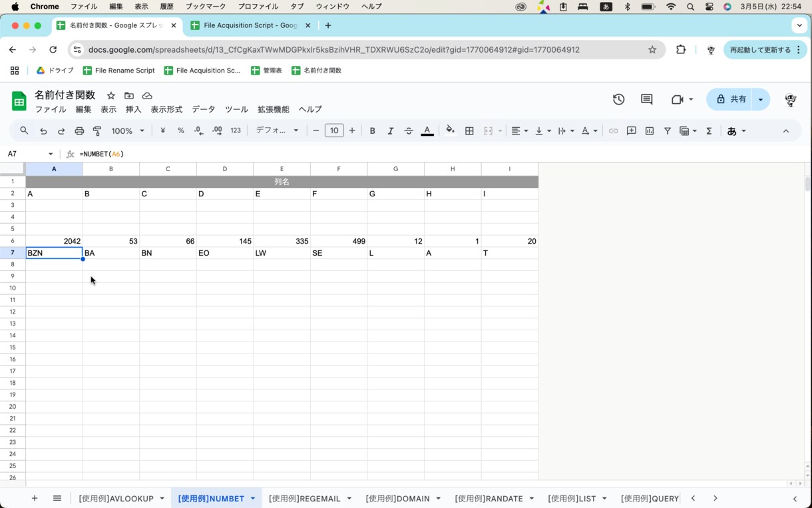Print the spreadsheet
Screen dimensions: 812x508
point(79,131)
